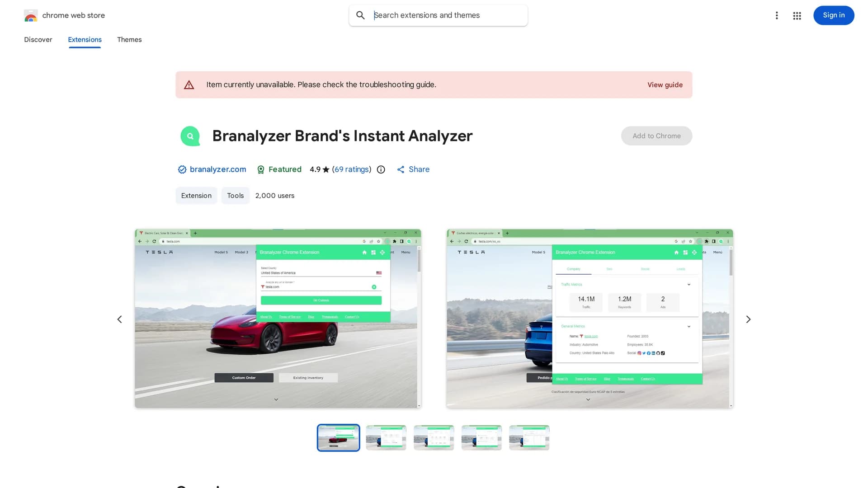
Task: Click the Featured badge icon
Action: point(261,169)
